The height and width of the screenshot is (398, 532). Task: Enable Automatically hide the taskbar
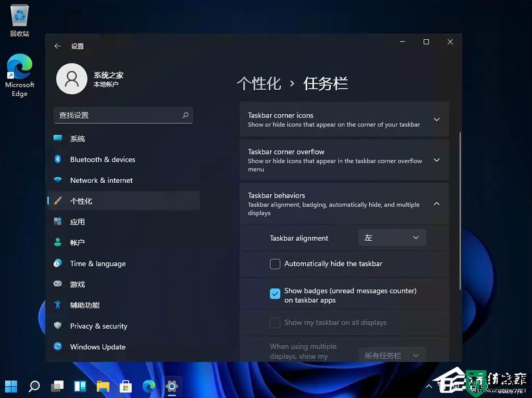[x=275, y=264]
